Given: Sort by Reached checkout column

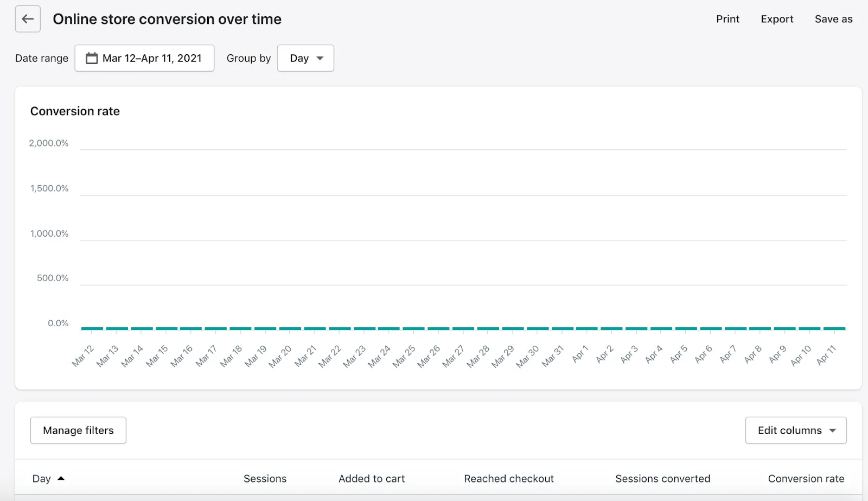Looking at the screenshot, I should [509, 479].
